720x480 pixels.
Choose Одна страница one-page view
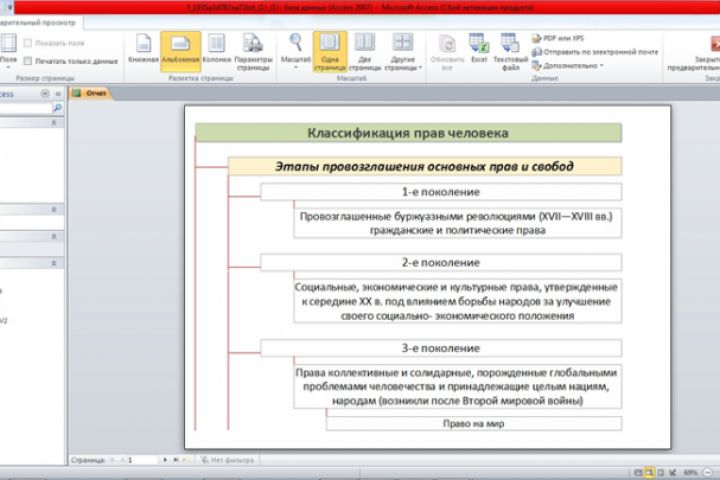330,51
